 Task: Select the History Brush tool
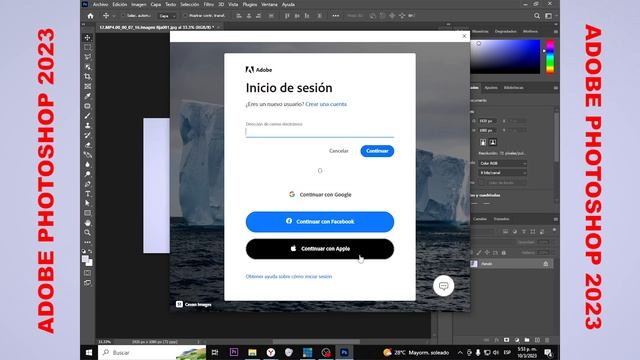coord(87,135)
